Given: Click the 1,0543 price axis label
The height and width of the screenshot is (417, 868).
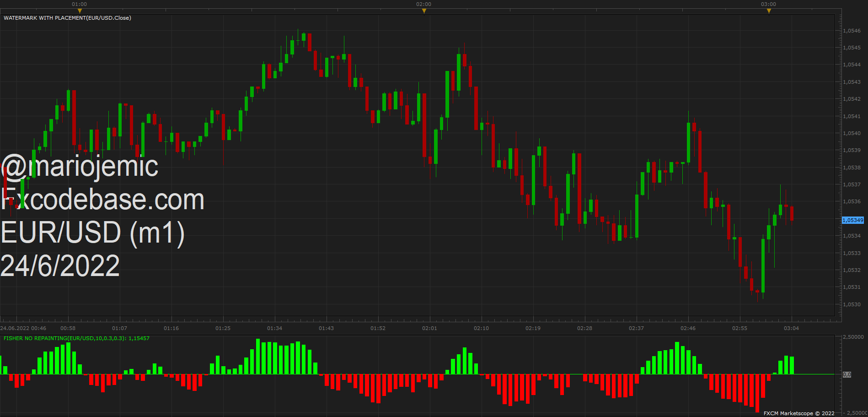Looking at the screenshot, I should tap(852, 82).
